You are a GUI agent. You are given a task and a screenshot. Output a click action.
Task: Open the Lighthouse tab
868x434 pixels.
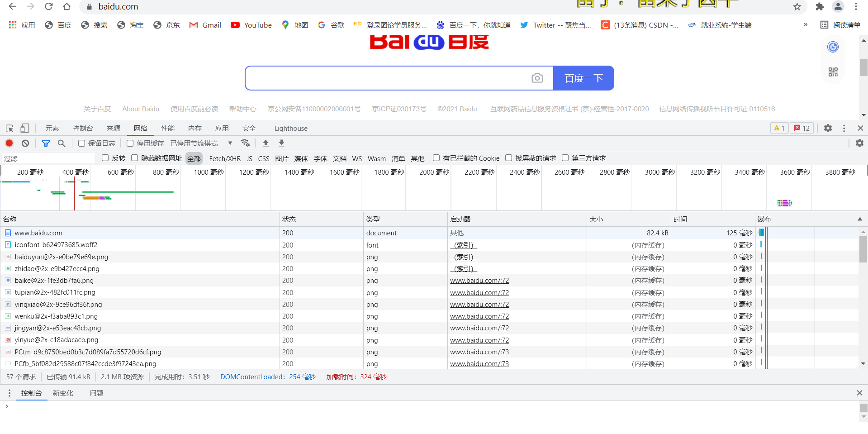point(291,129)
